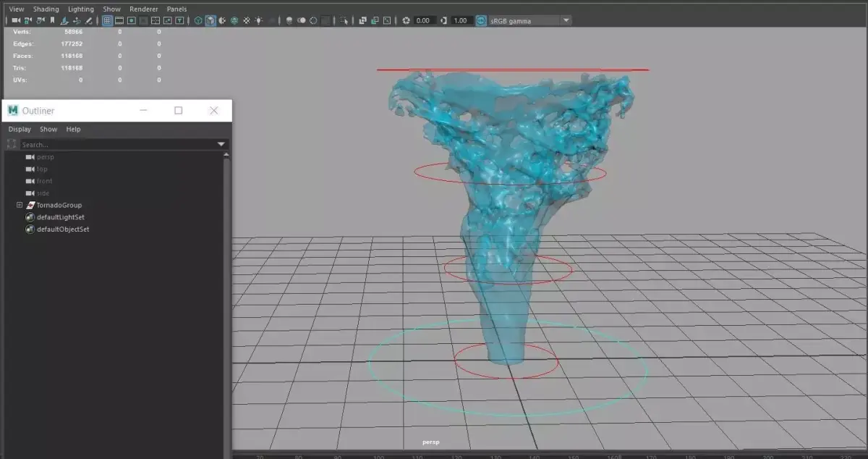This screenshot has height=459, width=868.
Task: Select the side camera in Outliner
Action: tap(43, 193)
